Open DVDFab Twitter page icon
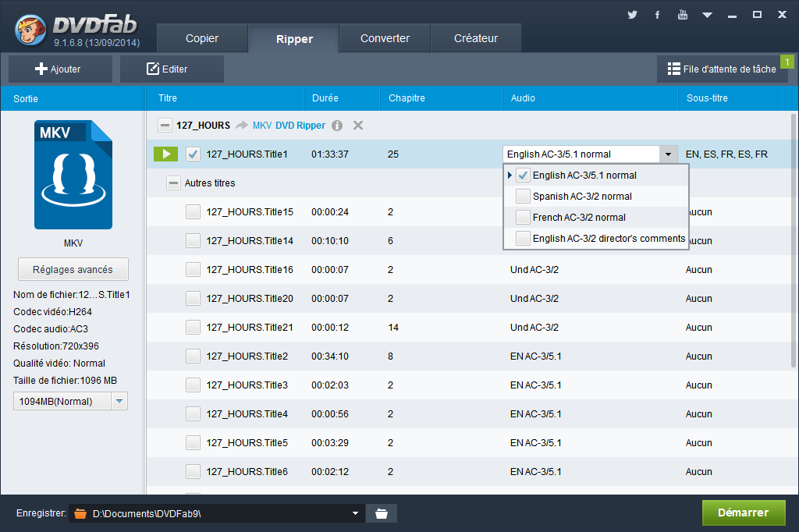Viewport: 799px width, 532px height. [632, 15]
